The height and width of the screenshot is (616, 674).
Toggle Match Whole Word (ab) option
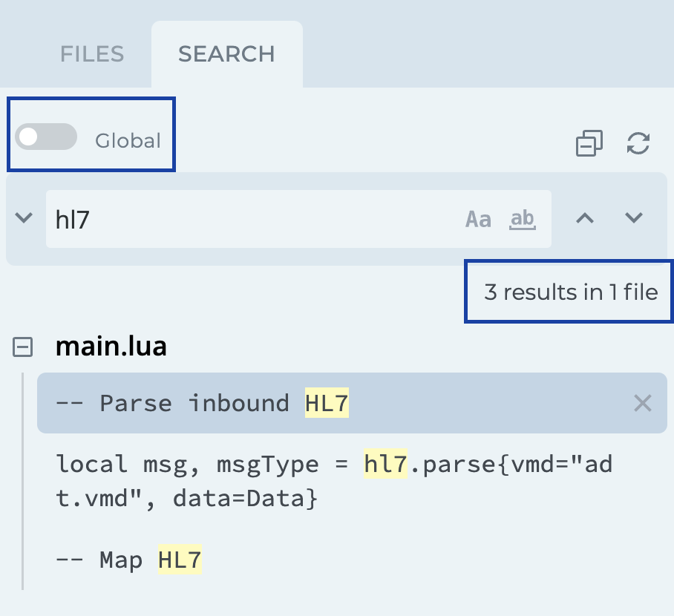[x=523, y=219]
